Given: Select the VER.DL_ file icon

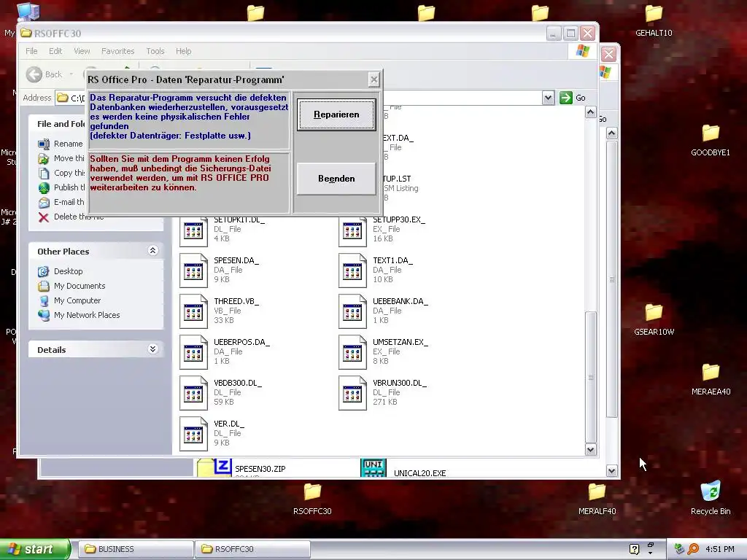Looking at the screenshot, I should 193,435.
